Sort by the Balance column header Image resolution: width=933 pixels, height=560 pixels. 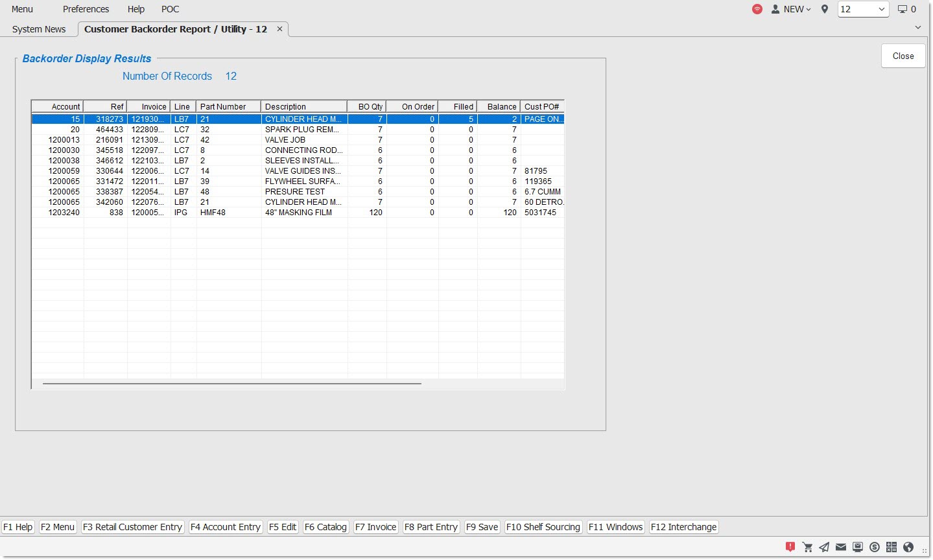[x=501, y=107]
